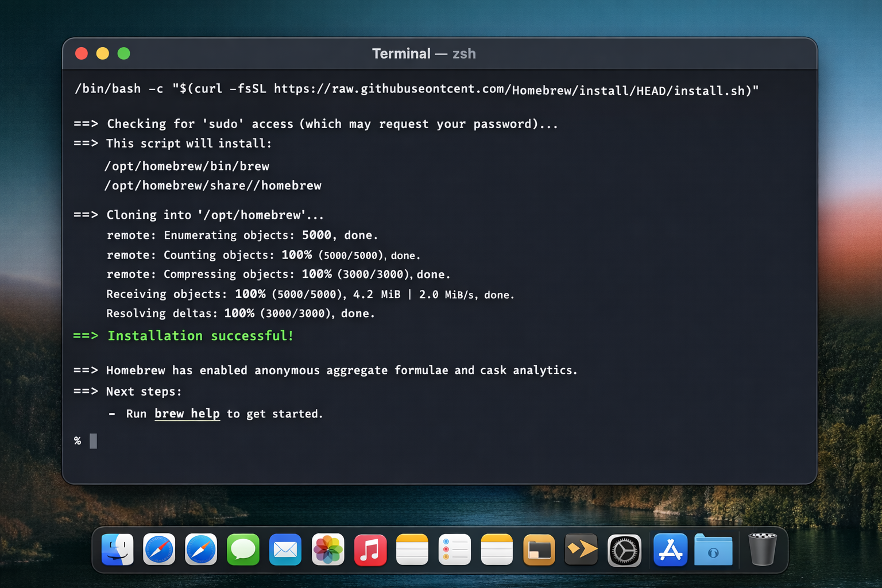
Task: Click 'This script will install:' line
Action: pos(172,144)
